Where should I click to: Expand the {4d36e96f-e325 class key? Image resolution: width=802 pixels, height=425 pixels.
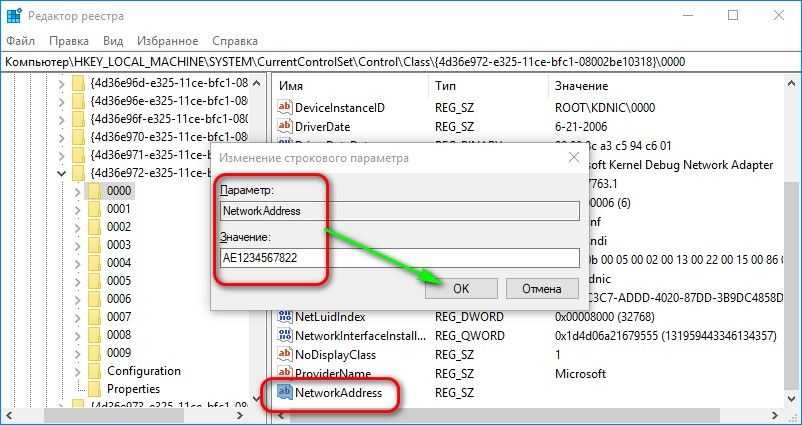[x=61, y=119]
